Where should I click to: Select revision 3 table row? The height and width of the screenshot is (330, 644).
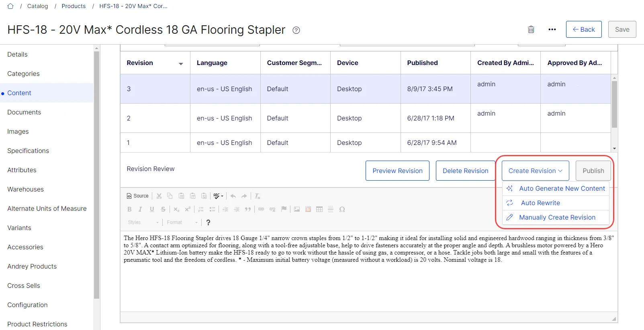click(x=366, y=89)
